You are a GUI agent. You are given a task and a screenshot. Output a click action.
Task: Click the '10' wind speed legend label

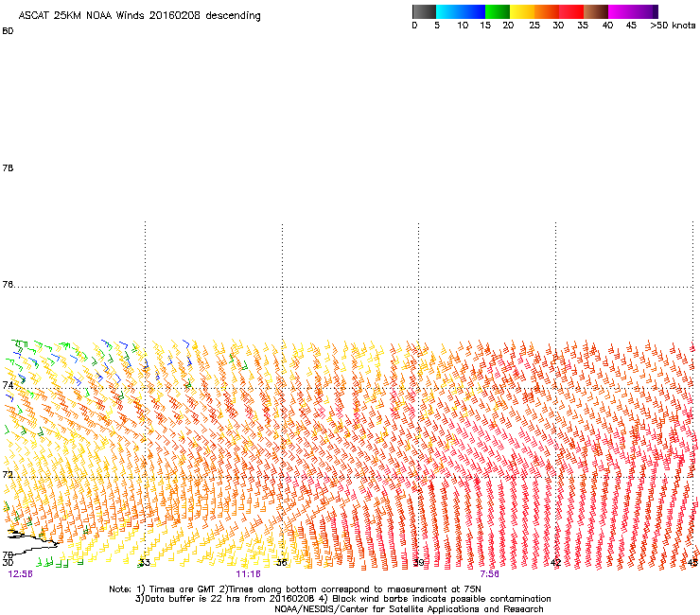pos(463,26)
